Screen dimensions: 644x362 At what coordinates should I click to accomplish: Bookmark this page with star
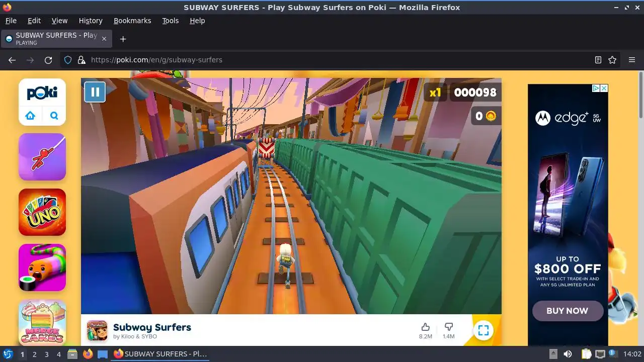tap(612, 60)
